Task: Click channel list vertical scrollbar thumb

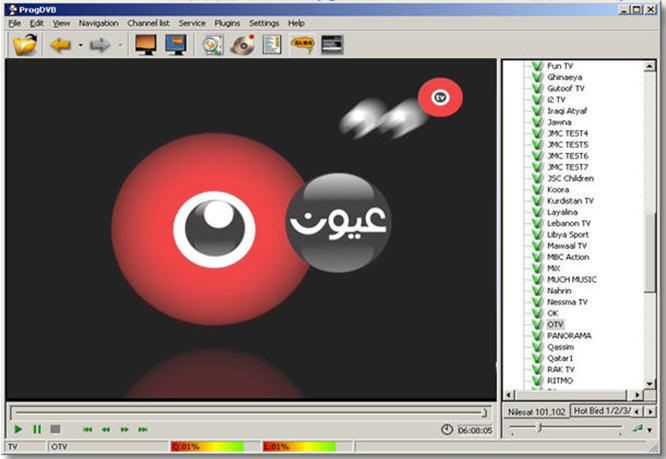Action: (x=649, y=253)
